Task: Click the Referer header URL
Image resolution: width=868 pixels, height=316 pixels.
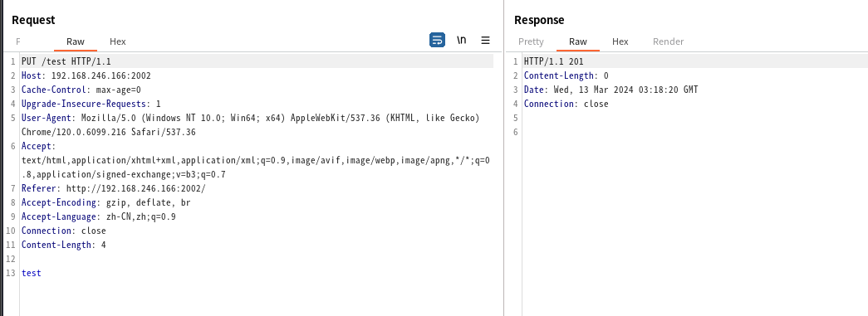Action: (x=135, y=188)
